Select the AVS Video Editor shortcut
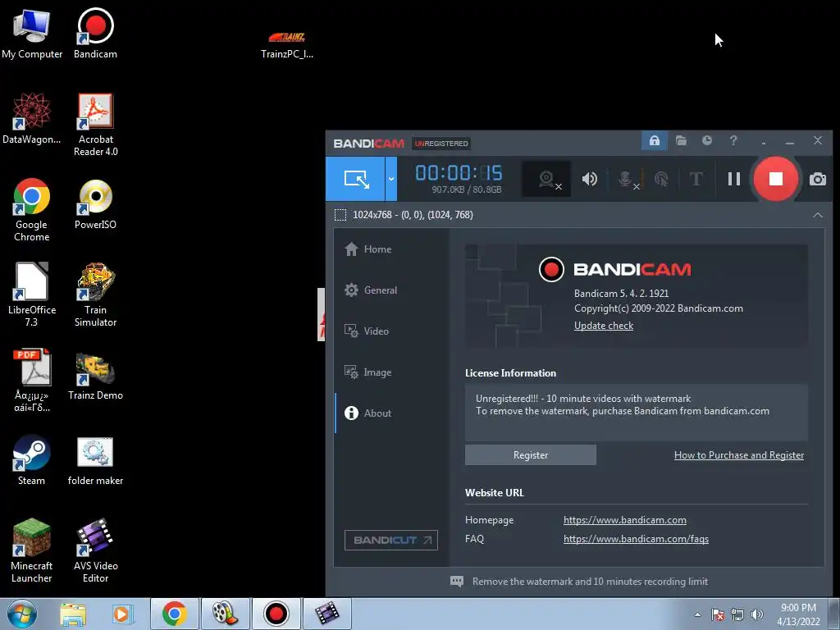Screen dimensions: 840x630 95,550
